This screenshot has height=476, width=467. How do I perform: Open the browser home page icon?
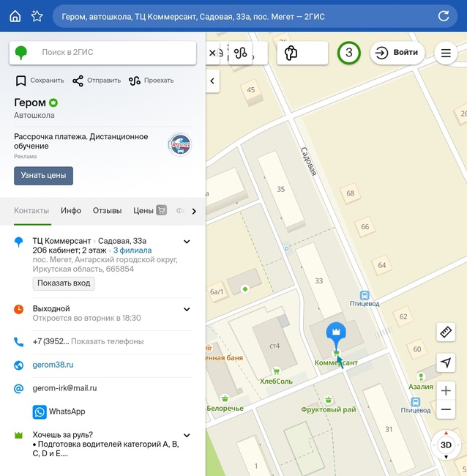15,16
